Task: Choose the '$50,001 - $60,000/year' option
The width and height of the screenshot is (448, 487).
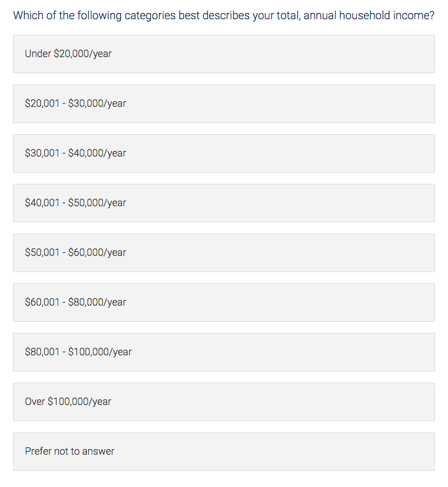Action: 224,253
